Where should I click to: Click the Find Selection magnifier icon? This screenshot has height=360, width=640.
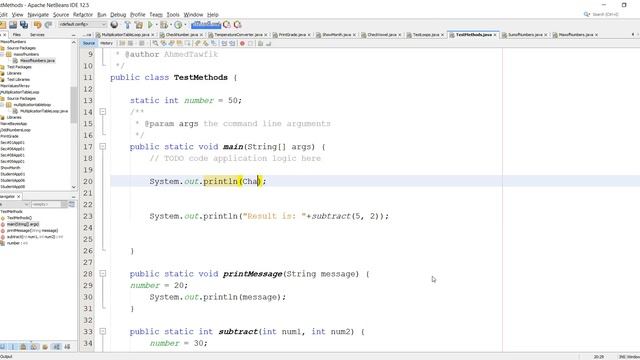tap(156, 43)
